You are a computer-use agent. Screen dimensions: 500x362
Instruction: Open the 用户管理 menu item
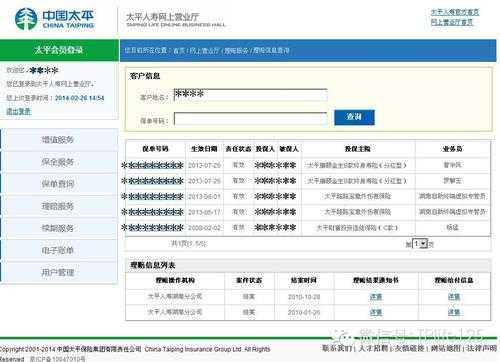click(x=59, y=273)
